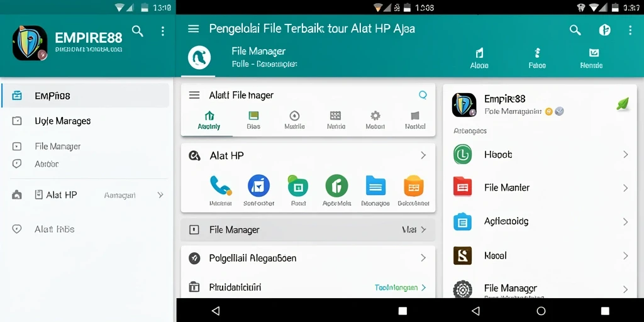
Task: Launch the blue folder Dvonegoe icon
Action: [x=375, y=186]
